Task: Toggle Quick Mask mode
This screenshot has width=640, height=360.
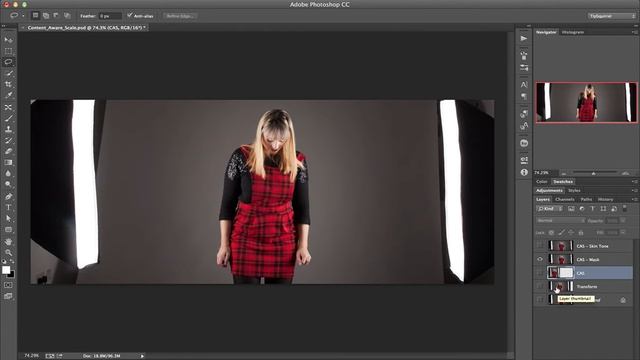Action: point(8,285)
